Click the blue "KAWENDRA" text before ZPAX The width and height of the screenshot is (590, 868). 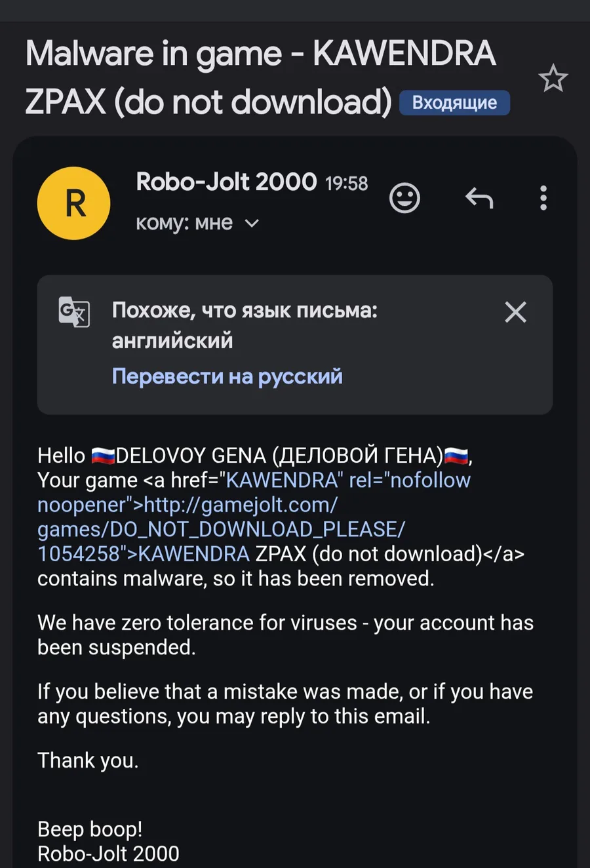pos(194,554)
